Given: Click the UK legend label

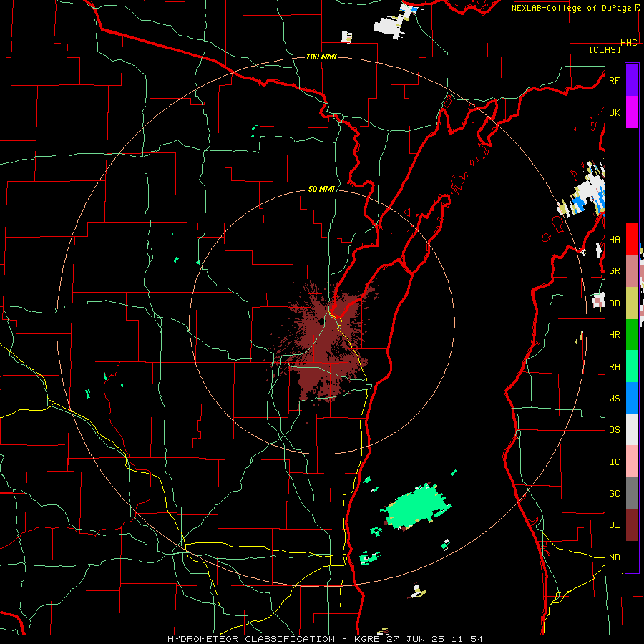Looking at the screenshot, I should click(x=614, y=112).
